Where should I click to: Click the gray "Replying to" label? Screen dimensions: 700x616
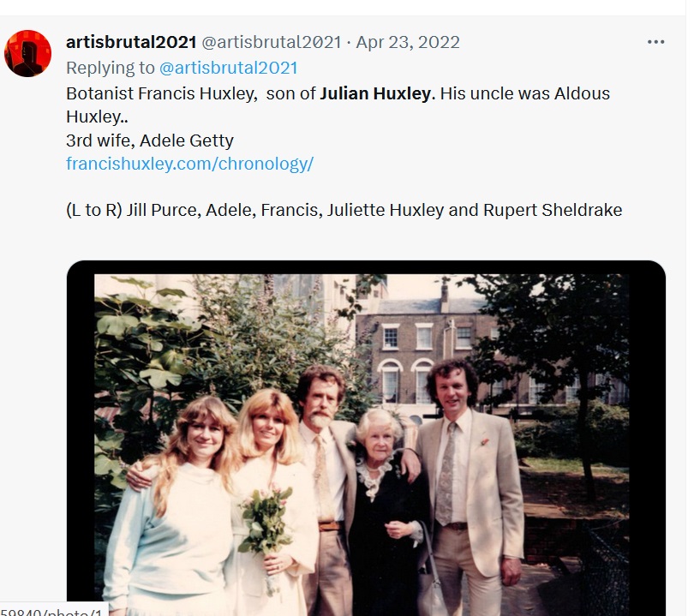coord(111,68)
